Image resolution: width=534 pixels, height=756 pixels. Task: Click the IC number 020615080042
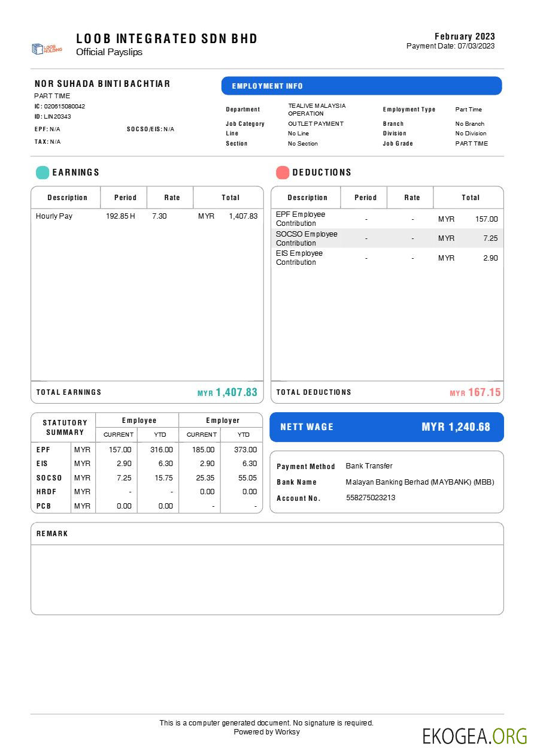tap(64, 106)
